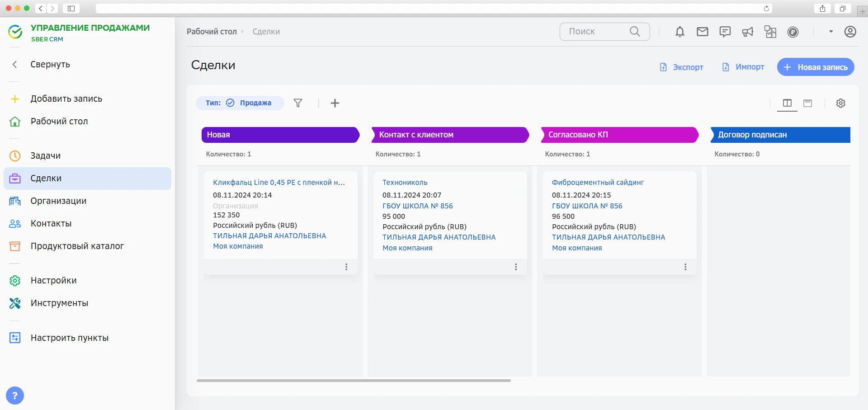
Task: Go to Организации in the sidebar
Action: [x=58, y=201]
